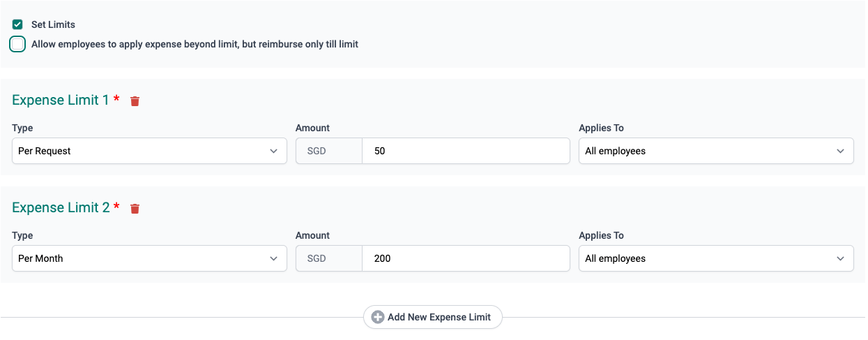Click SGD currency prefix in Limit 1
The width and height of the screenshot is (868, 340).
click(x=317, y=151)
